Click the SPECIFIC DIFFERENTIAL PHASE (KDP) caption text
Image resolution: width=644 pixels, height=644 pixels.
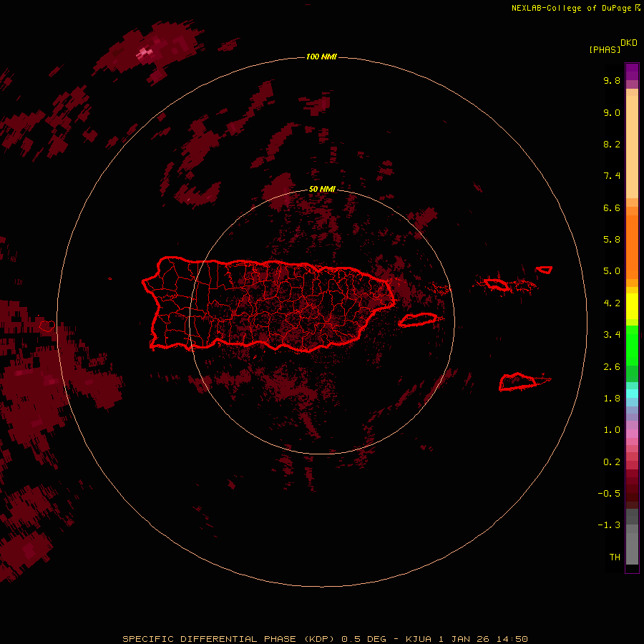[x=325, y=639]
